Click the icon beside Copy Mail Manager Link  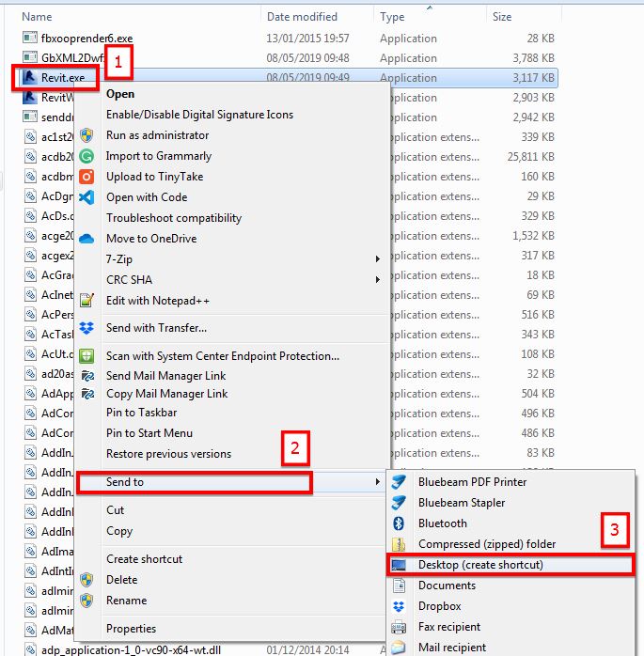[87, 394]
